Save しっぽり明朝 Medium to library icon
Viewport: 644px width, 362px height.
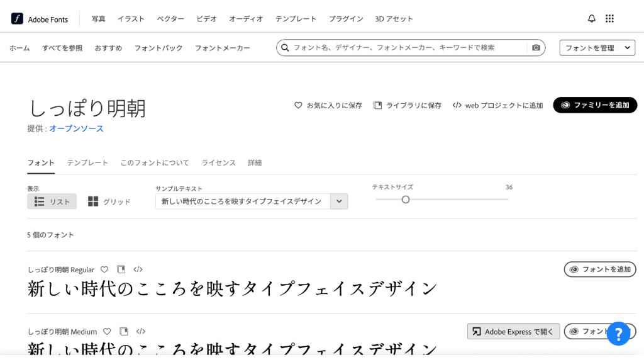coord(124,331)
